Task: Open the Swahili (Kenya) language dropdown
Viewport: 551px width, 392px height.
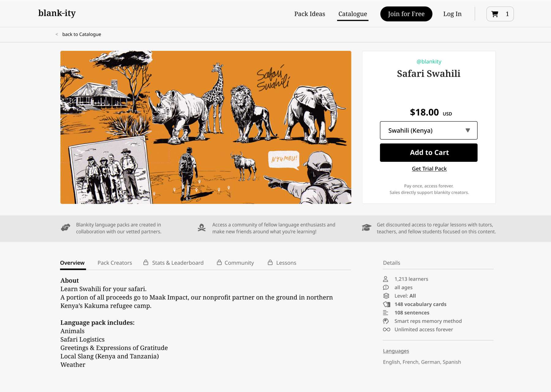Action: click(x=429, y=130)
